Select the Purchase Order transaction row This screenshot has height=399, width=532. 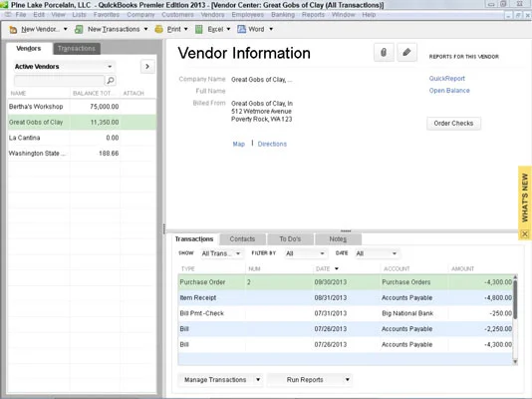tap(345, 282)
